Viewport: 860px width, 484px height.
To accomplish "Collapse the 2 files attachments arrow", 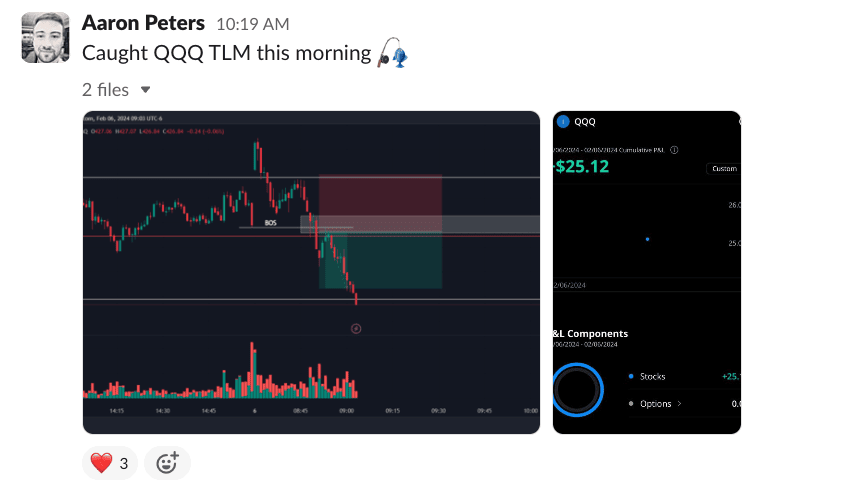I will click(145, 89).
